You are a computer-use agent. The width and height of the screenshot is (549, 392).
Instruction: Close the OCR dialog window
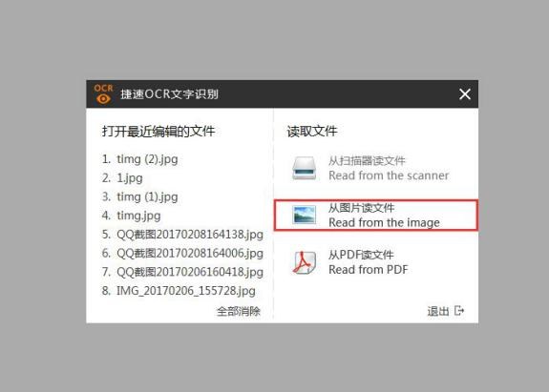pyautogui.click(x=465, y=94)
